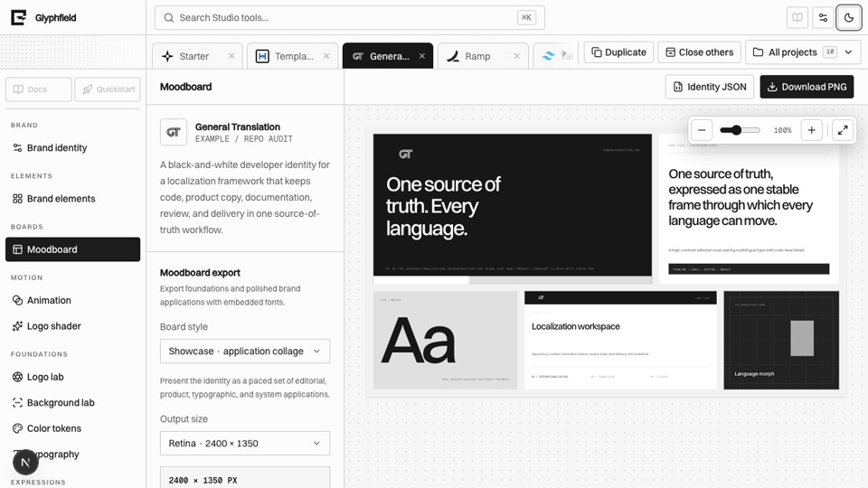Zoom out with the minus button
Image resolution: width=868 pixels, height=488 pixels.
(702, 130)
